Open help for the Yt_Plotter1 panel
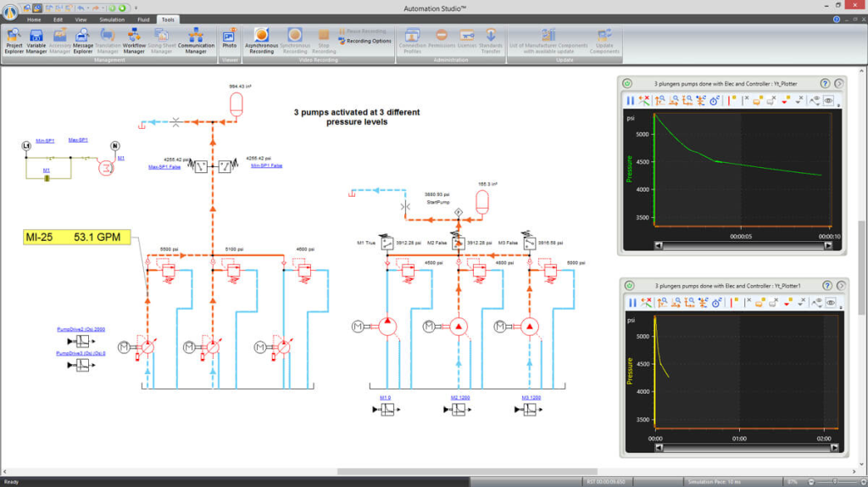Viewport: 868px width, 487px height. [x=827, y=285]
